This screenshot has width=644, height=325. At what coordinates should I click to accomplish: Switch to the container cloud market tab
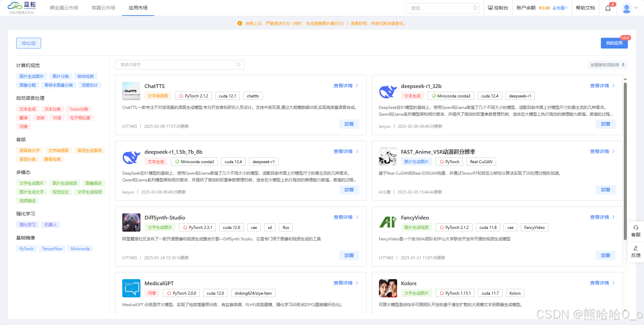coord(103,8)
